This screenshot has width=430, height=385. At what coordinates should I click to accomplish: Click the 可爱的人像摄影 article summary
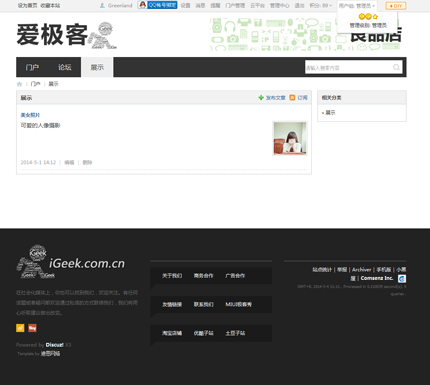click(40, 125)
